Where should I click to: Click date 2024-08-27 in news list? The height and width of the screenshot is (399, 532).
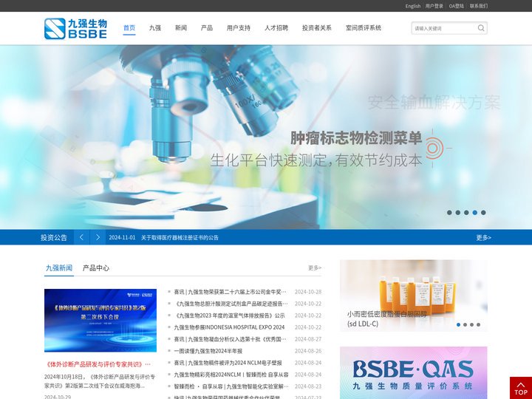[308, 339]
